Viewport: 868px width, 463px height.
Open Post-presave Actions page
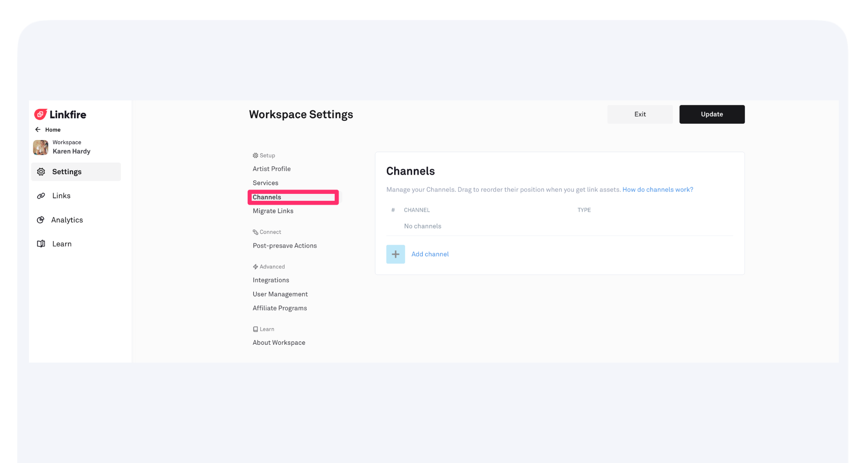(x=284, y=246)
